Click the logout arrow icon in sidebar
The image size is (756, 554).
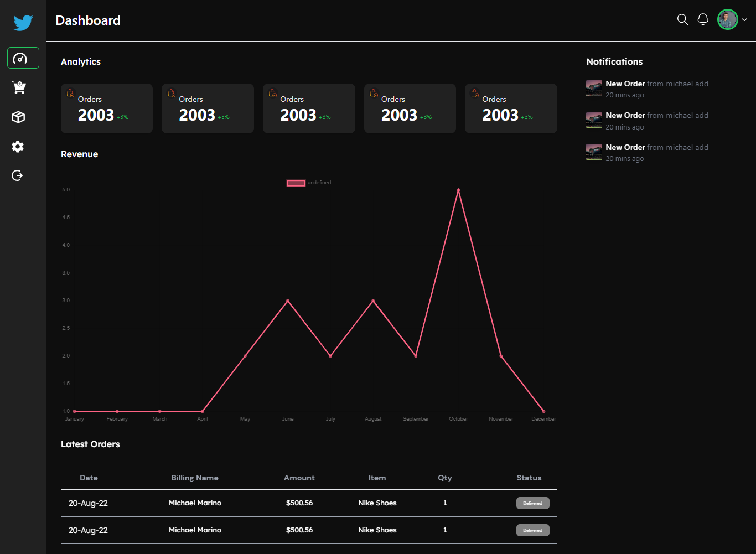click(17, 175)
